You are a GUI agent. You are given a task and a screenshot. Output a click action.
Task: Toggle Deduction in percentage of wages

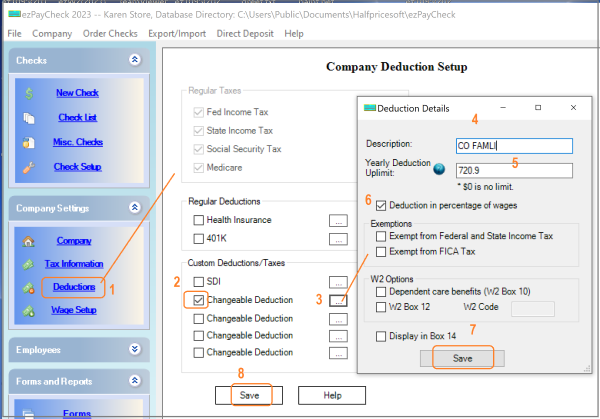tap(381, 206)
